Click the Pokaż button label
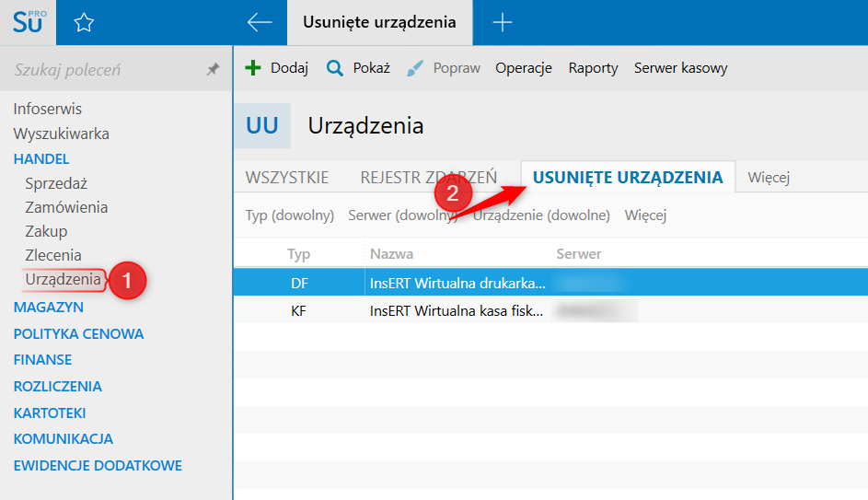 (372, 68)
